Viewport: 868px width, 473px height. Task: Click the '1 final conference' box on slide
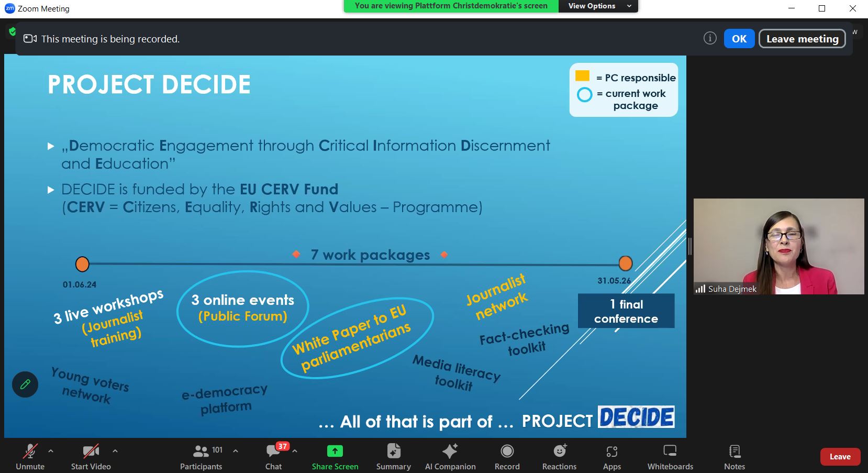pos(626,311)
